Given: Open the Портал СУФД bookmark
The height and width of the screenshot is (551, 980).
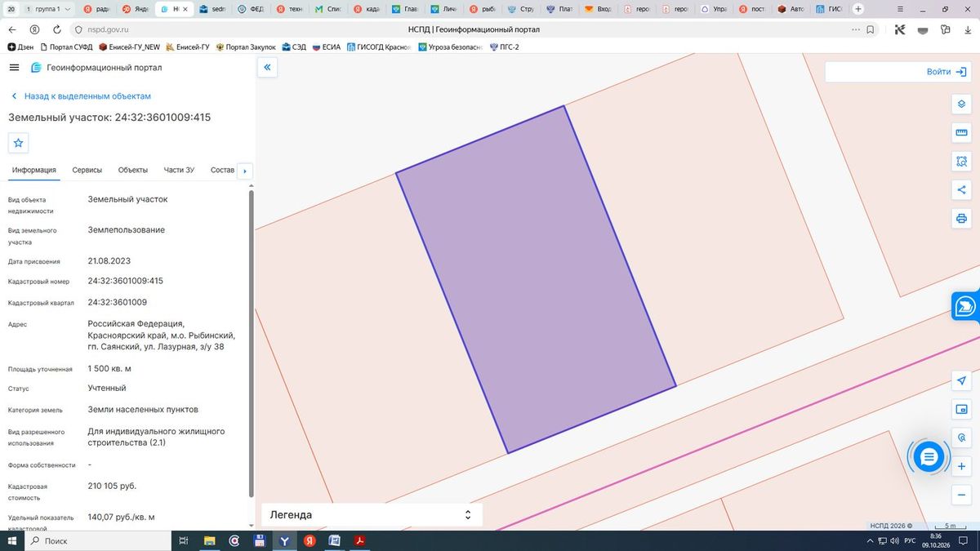Looking at the screenshot, I should (x=66, y=47).
